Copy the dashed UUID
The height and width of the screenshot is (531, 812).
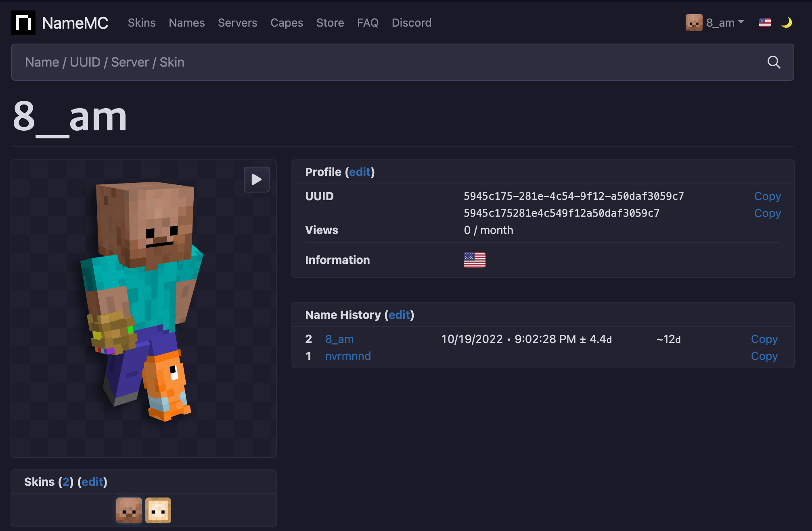[x=768, y=196]
